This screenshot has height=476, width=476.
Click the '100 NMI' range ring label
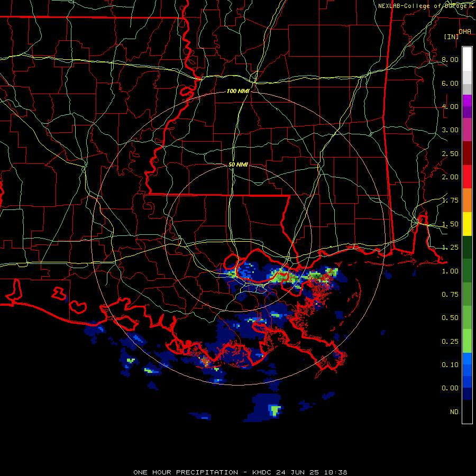tap(238, 91)
